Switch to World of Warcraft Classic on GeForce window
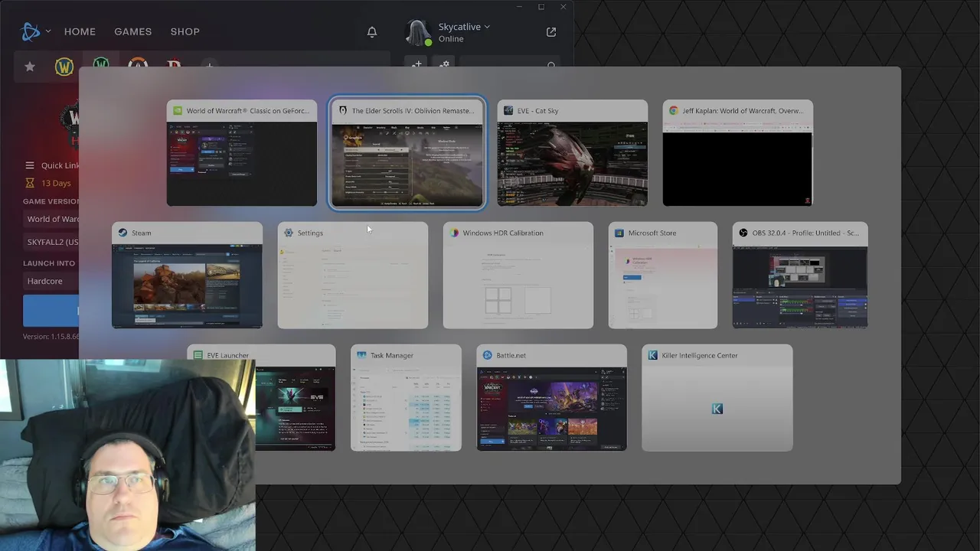The width and height of the screenshot is (980, 551). pyautogui.click(x=242, y=153)
